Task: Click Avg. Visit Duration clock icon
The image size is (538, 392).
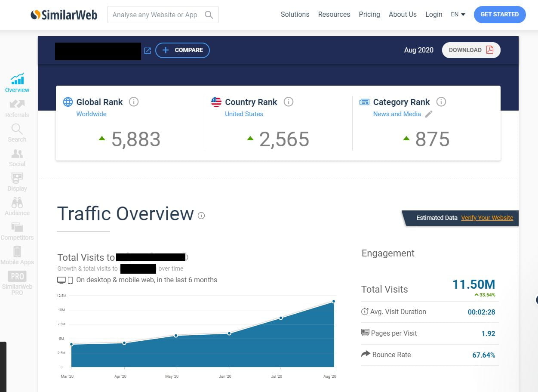Action: click(365, 312)
